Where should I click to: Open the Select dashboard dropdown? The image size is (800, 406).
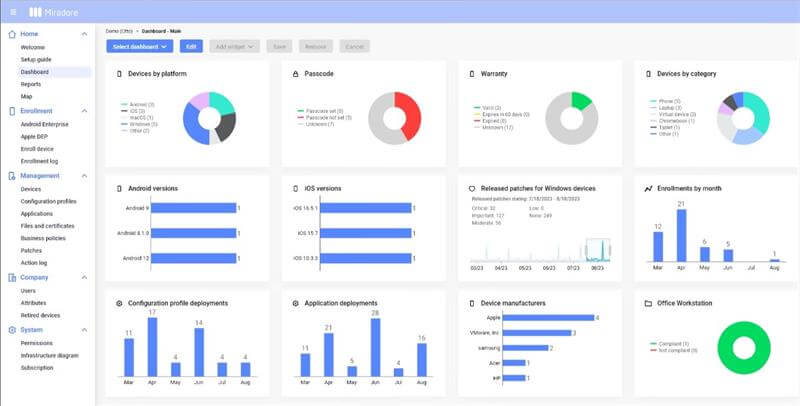[x=140, y=46]
